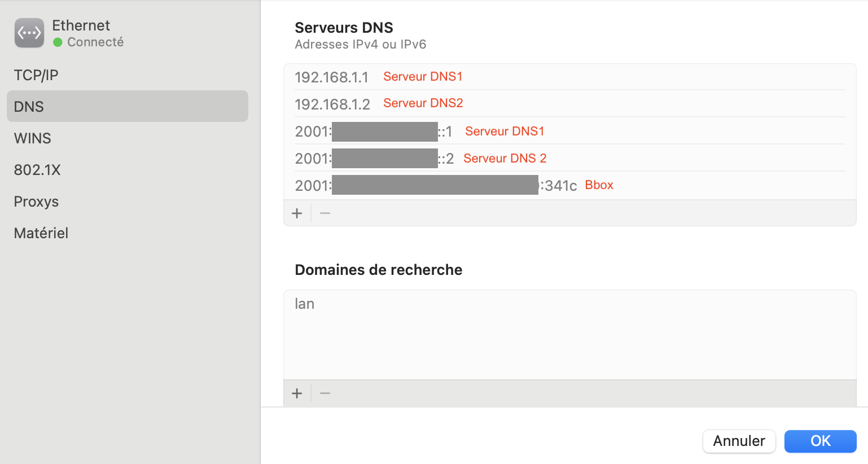
Task: Click the Ethernet connection icon
Action: pyautogui.click(x=29, y=33)
